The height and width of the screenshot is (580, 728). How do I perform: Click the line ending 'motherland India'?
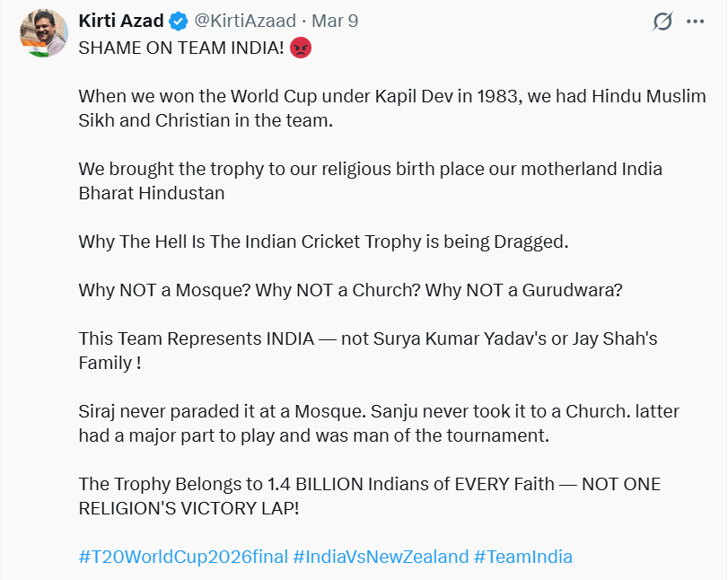(x=370, y=169)
